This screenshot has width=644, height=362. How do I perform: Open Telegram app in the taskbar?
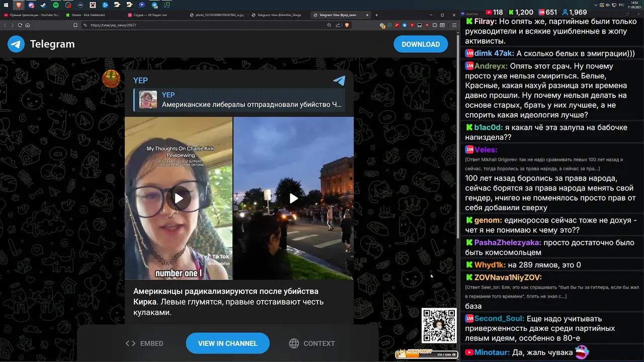(x=154, y=5)
